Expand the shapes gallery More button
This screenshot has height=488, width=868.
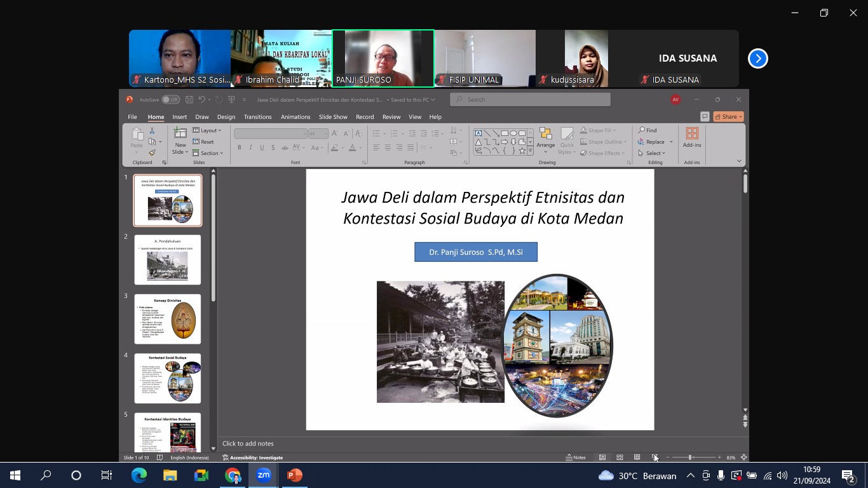(531, 151)
